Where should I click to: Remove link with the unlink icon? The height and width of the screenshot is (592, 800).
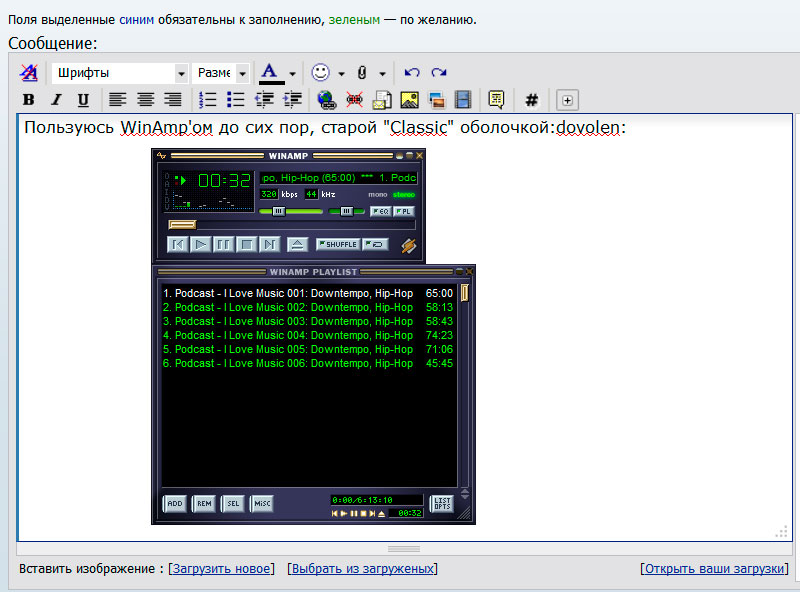point(355,100)
